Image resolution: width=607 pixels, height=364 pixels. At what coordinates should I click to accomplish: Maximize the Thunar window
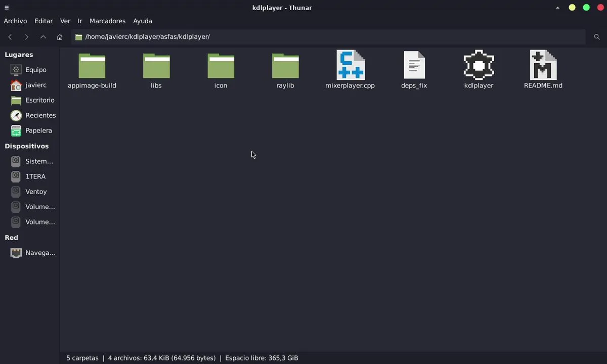pos(586,8)
